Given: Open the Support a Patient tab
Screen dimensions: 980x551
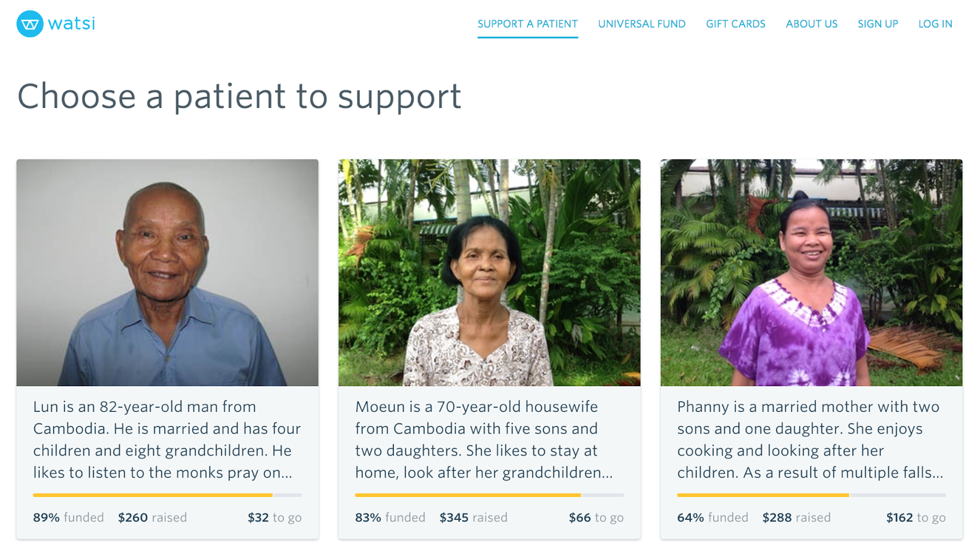Looking at the screenshot, I should (x=527, y=24).
